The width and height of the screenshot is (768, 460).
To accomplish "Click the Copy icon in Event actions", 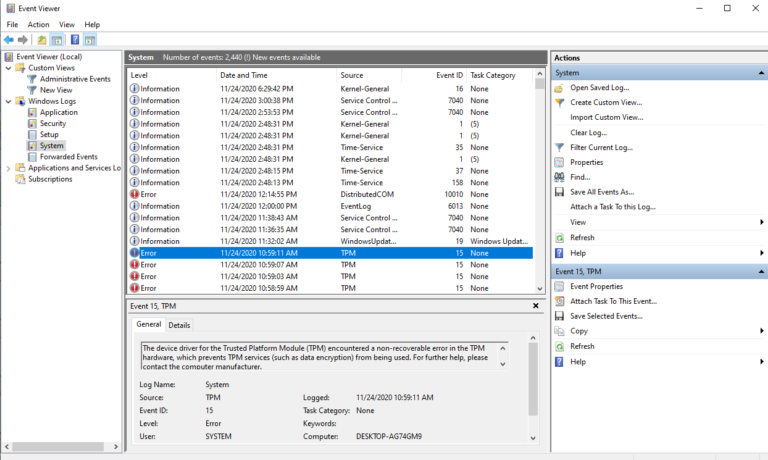I will (559, 331).
